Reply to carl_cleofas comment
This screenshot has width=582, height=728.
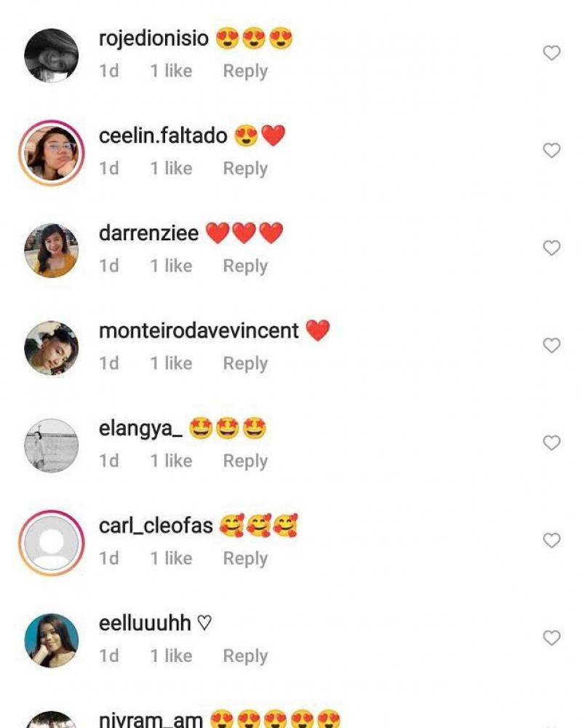(x=245, y=559)
